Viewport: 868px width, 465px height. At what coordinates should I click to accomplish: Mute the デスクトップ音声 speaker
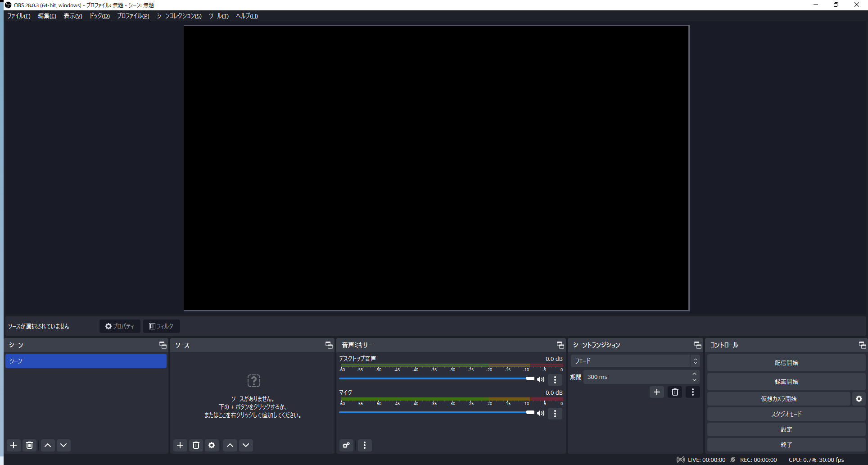pyautogui.click(x=541, y=379)
